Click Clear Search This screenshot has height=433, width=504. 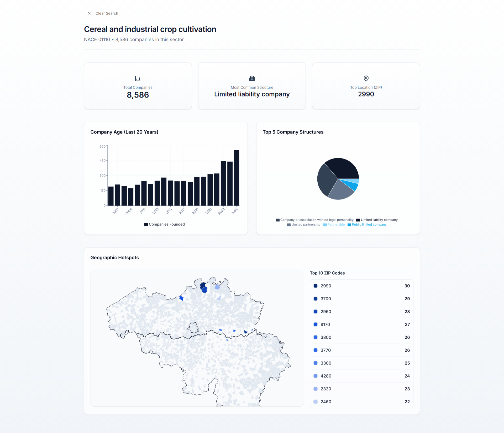(107, 13)
